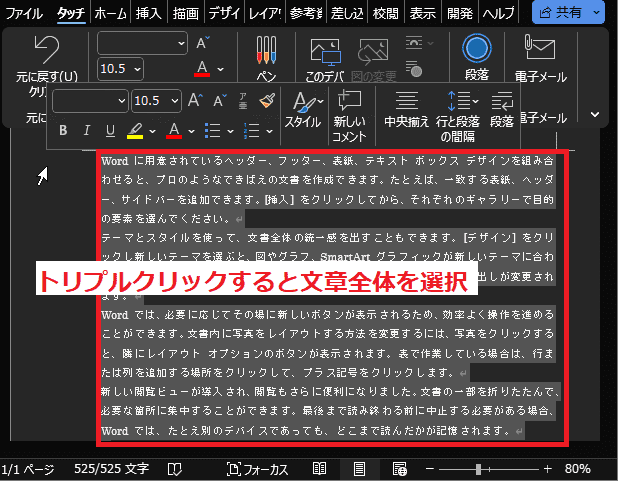Switch to the 挿入 ribbon tab

[149, 13]
